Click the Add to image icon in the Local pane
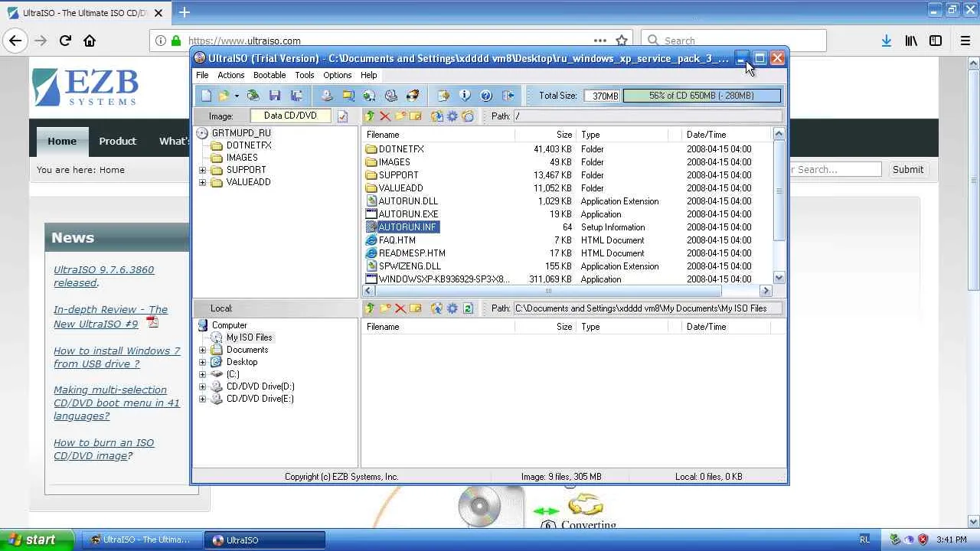Viewport: 980px width, 551px height. [x=437, y=308]
